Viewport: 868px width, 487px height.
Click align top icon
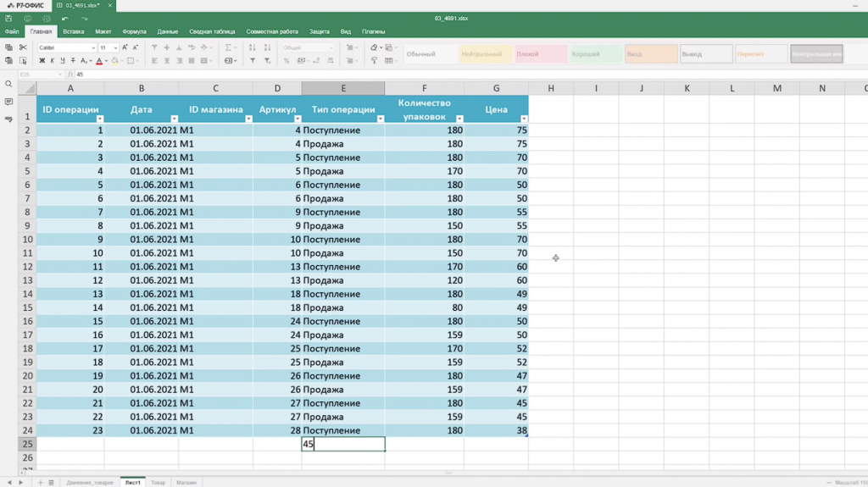tap(154, 47)
